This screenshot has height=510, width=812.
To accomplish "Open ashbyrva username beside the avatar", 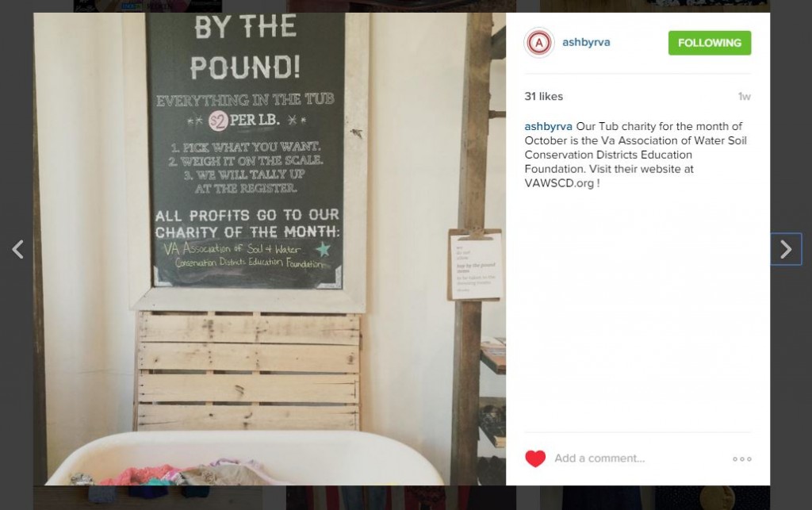I will point(586,43).
